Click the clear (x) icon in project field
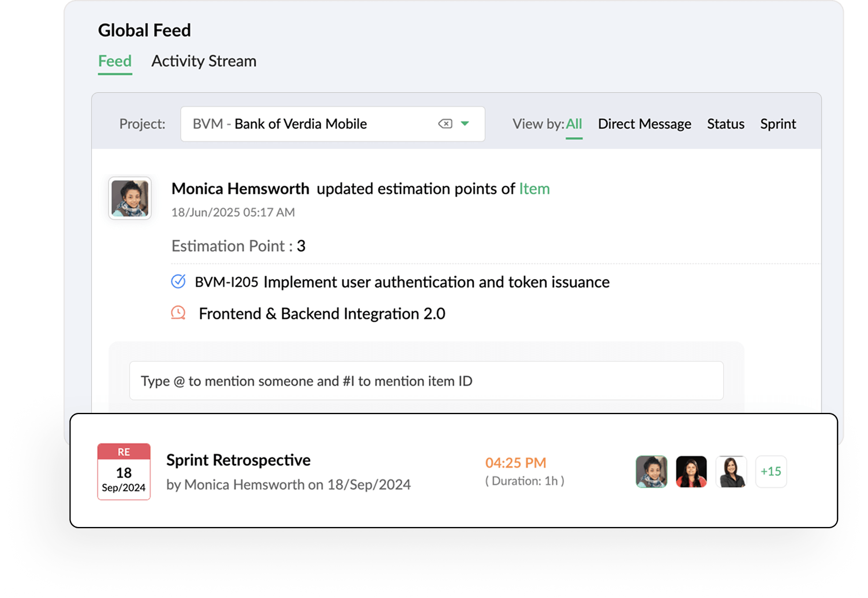The image size is (868, 598). coord(445,123)
